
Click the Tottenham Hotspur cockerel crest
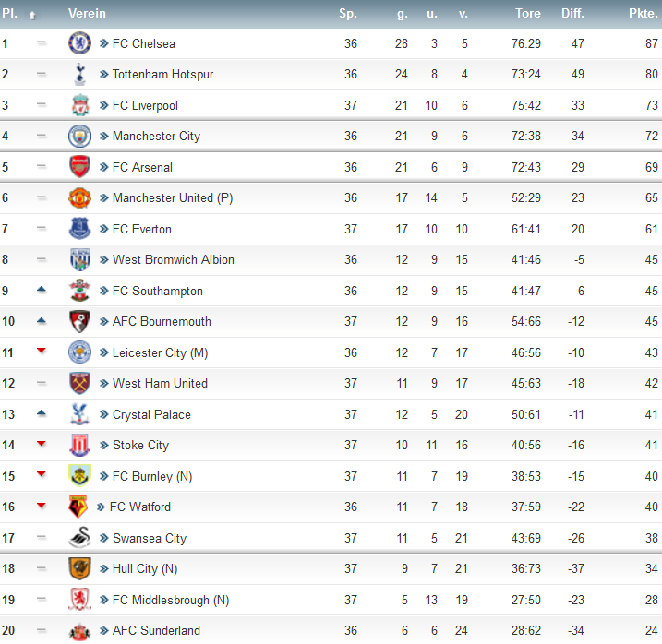(x=79, y=75)
